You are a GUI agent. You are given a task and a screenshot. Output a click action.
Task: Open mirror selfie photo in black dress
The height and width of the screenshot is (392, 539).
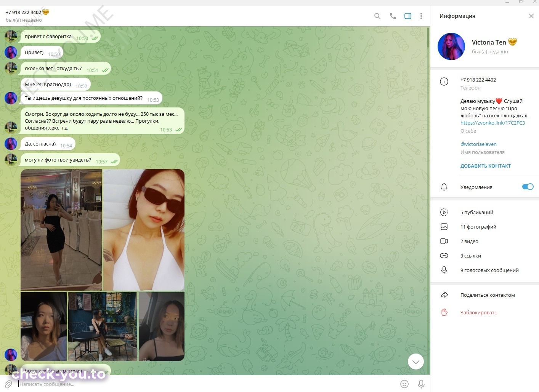61,230
